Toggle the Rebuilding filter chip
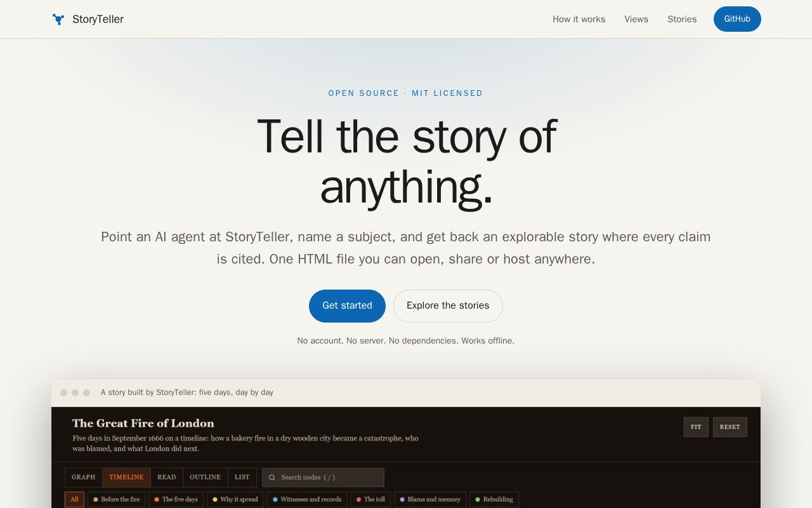Screen dimensions: 812x508 [x=494, y=499]
